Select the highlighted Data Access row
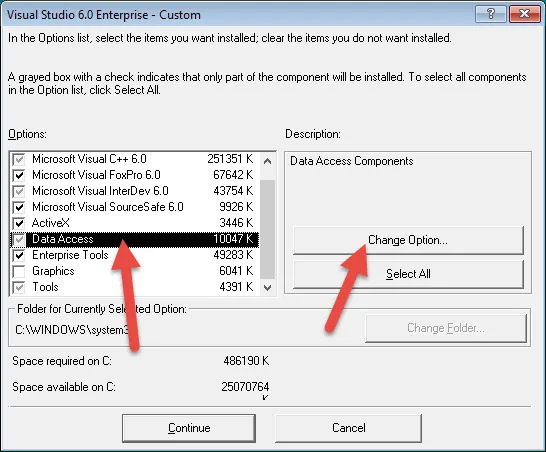 pyautogui.click(x=135, y=239)
